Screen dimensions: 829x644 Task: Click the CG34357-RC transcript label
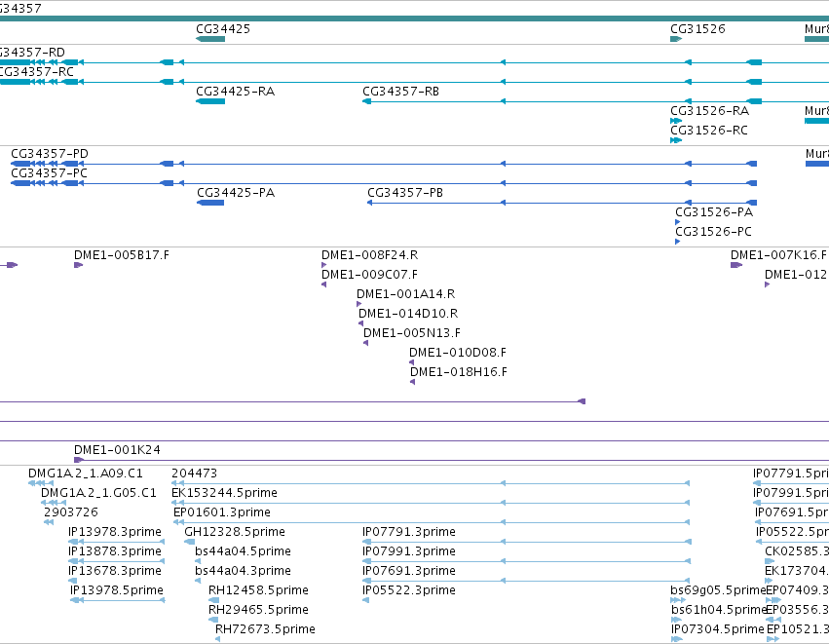36,72
